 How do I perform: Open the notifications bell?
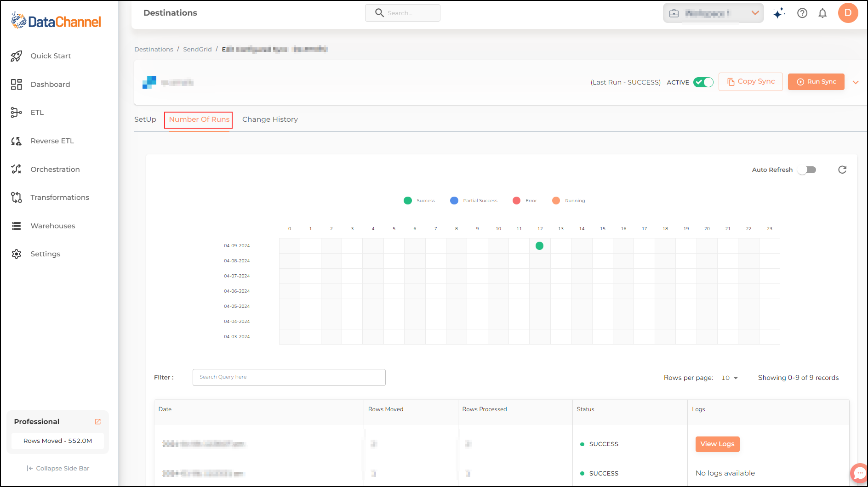[822, 13]
